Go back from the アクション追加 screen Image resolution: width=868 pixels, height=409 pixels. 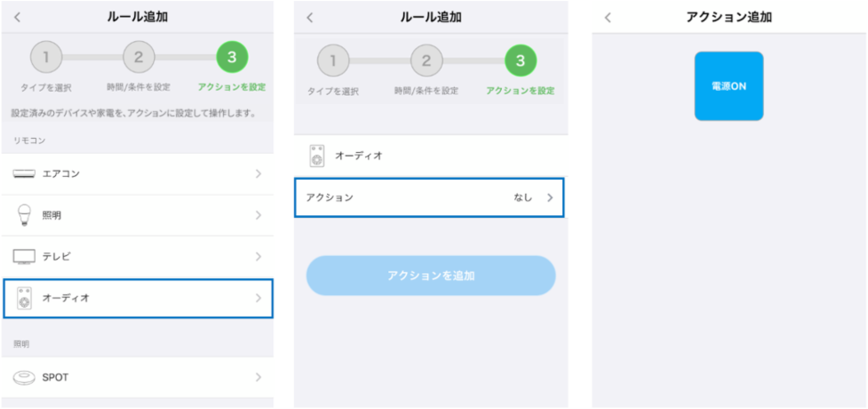tap(608, 17)
